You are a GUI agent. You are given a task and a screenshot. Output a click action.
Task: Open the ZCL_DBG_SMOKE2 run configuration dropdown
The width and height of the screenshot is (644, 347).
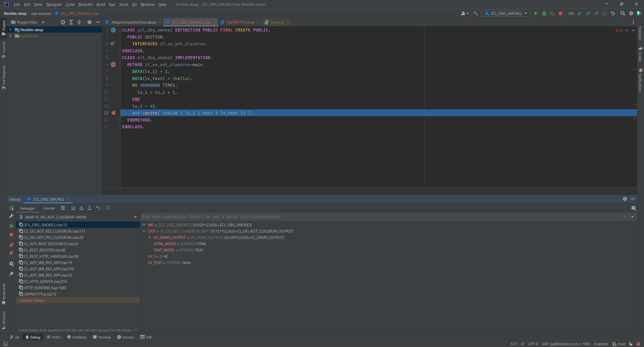coord(506,13)
